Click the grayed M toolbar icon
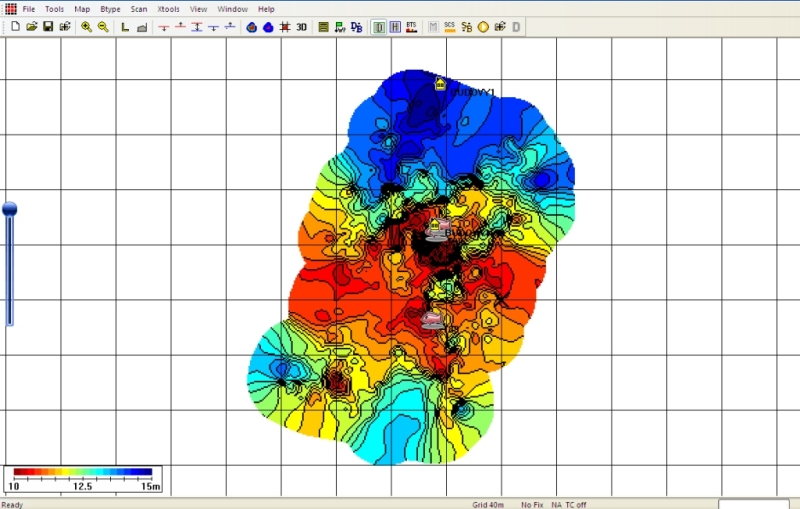This screenshot has width=800, height=509. [433, 27]
